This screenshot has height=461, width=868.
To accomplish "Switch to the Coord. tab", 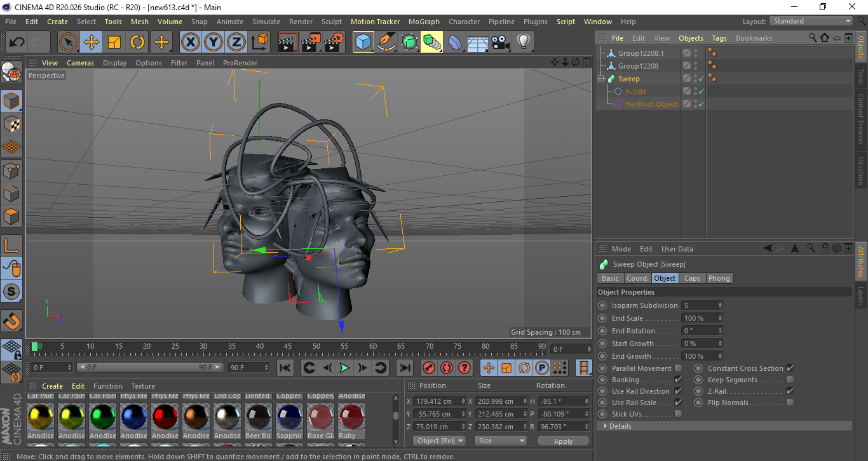I will click(x=637, y=278).
